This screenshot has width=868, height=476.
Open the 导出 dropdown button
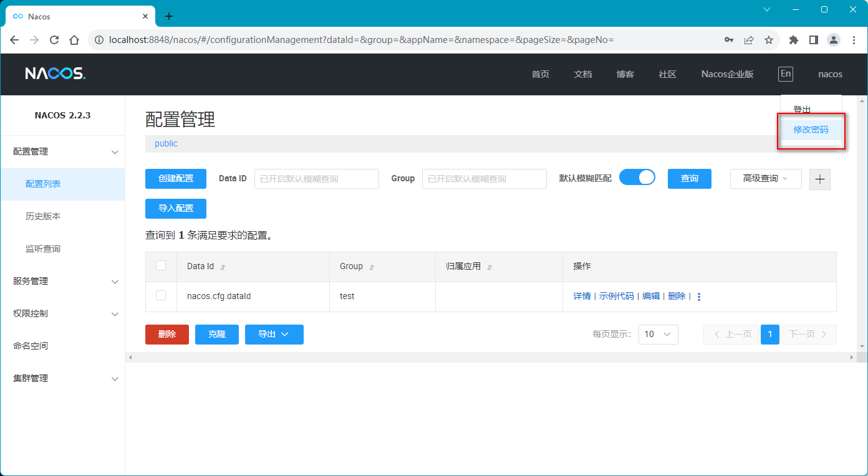(x=274, y=334)
